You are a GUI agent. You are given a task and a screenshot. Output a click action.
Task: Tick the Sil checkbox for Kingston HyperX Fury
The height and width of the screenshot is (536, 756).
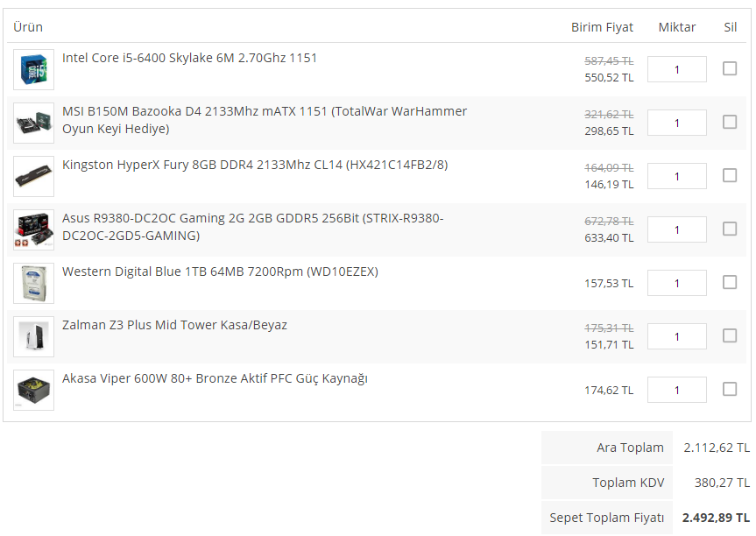click(x=730, y=175)
